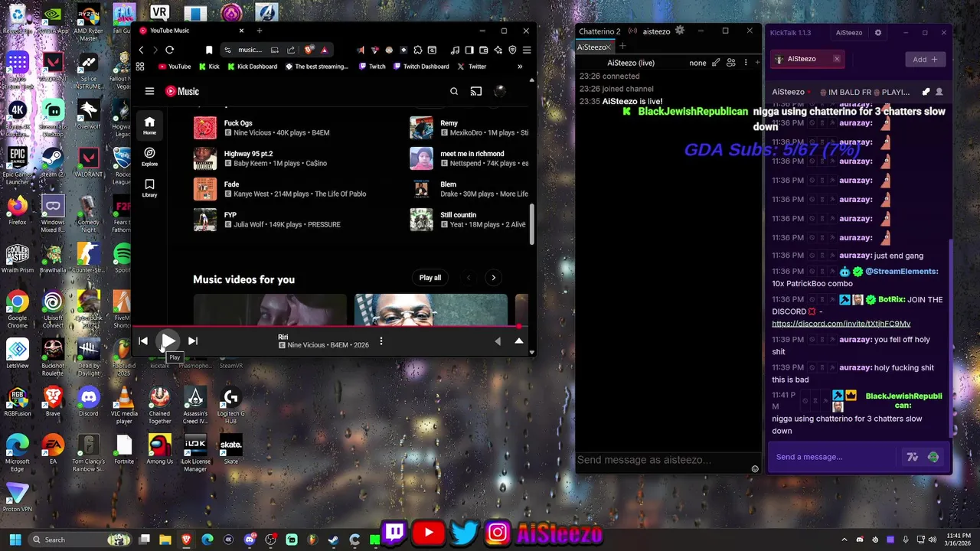Open Chatterino settings gear icon

pos(679,31)
